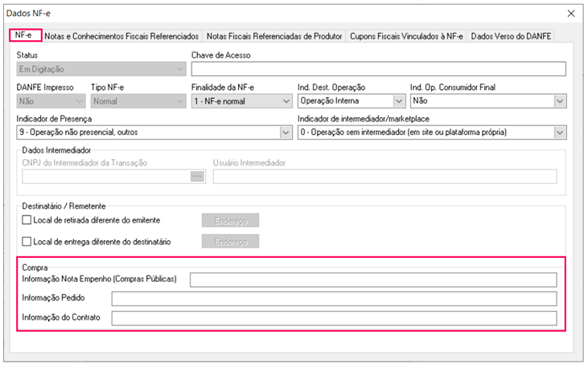Expand the Indicador de intermediador/marketplace dropdown
Screen dimensions: 588x368
coord(560,132)
